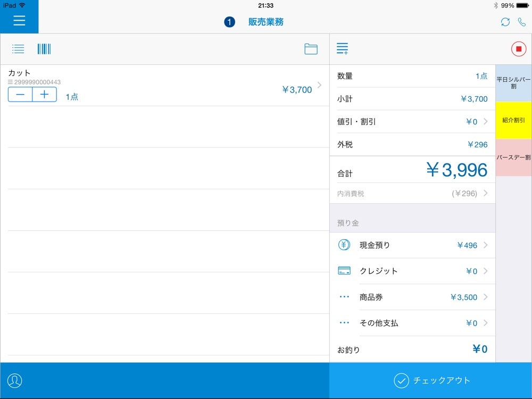Expand the 値引・割引 discount row
The height and width of the screenshot is (399, 532).
[x=412, y=122]
